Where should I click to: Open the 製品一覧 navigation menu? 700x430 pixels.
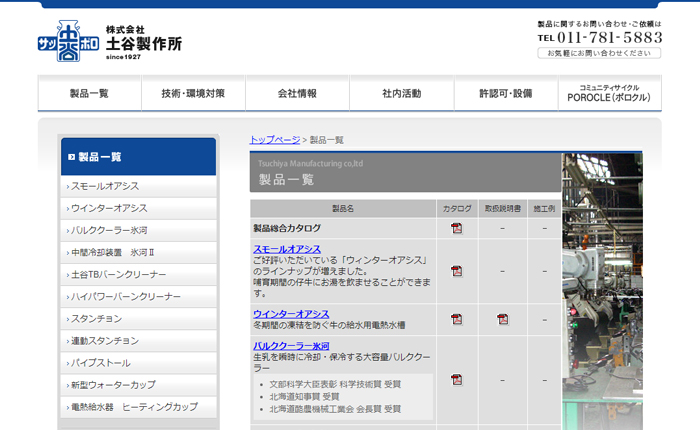[89, 93]
